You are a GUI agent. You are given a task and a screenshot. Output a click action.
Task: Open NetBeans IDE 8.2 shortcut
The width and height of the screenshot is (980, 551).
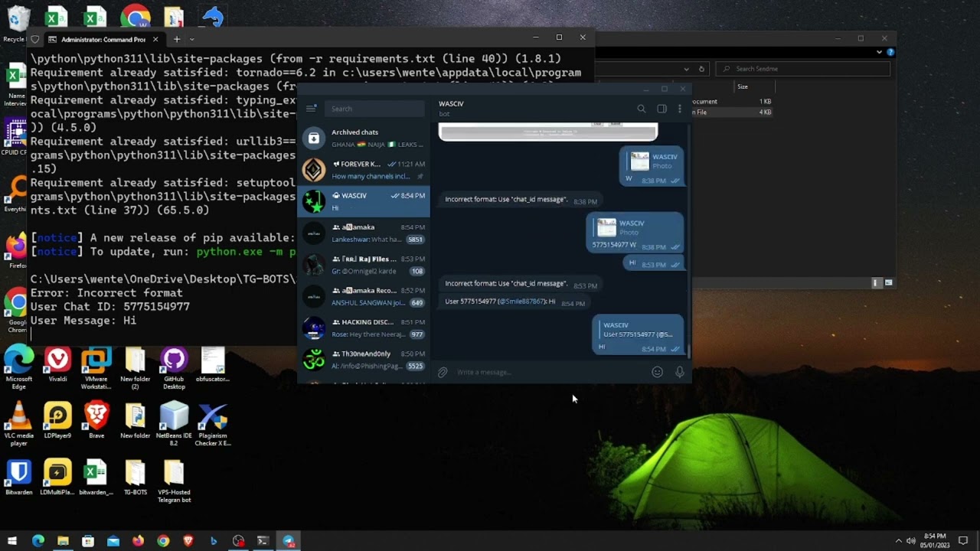[x=174, y=423]
